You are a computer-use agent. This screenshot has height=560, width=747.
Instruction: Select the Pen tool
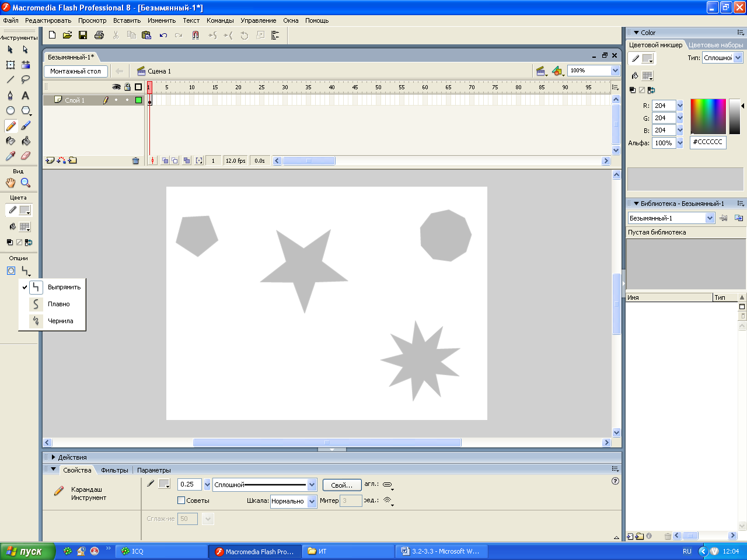click(11, 95)
